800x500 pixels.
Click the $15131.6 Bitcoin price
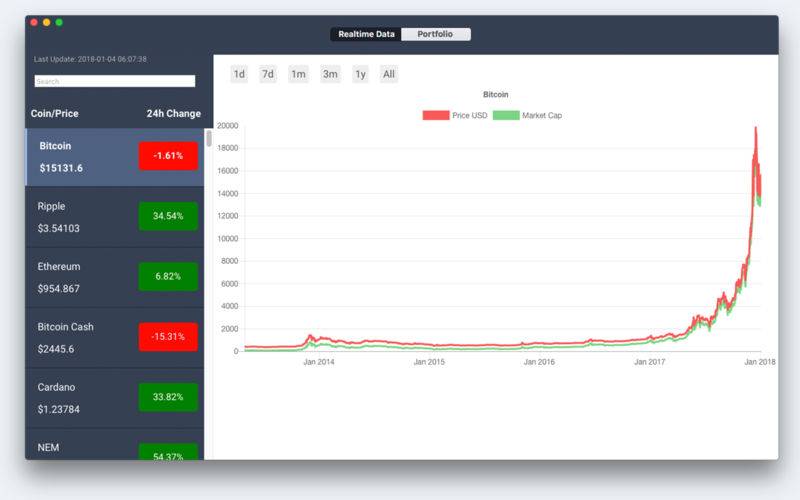61,168
